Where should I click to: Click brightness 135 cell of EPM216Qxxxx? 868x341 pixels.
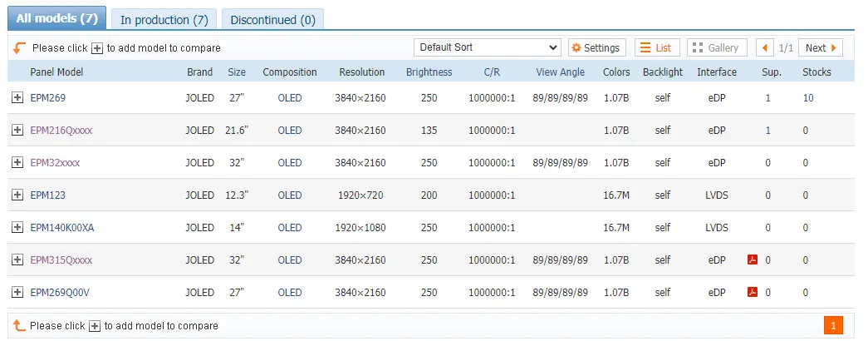pos(429,131)
